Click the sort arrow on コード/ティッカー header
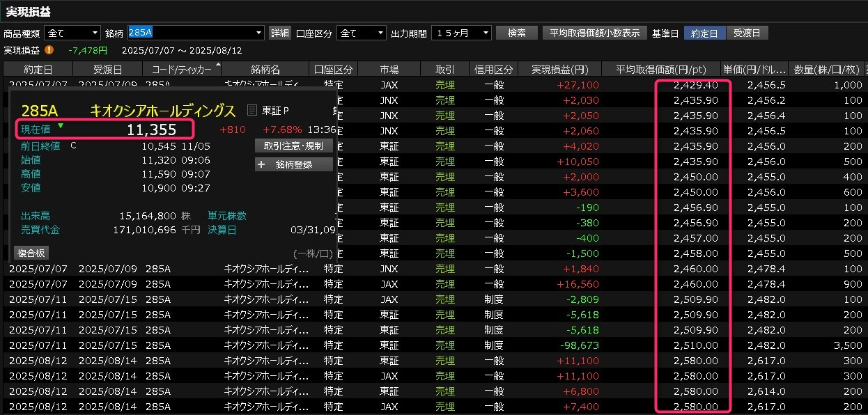This screenshot has height=415, width=868. pos(218,65)
